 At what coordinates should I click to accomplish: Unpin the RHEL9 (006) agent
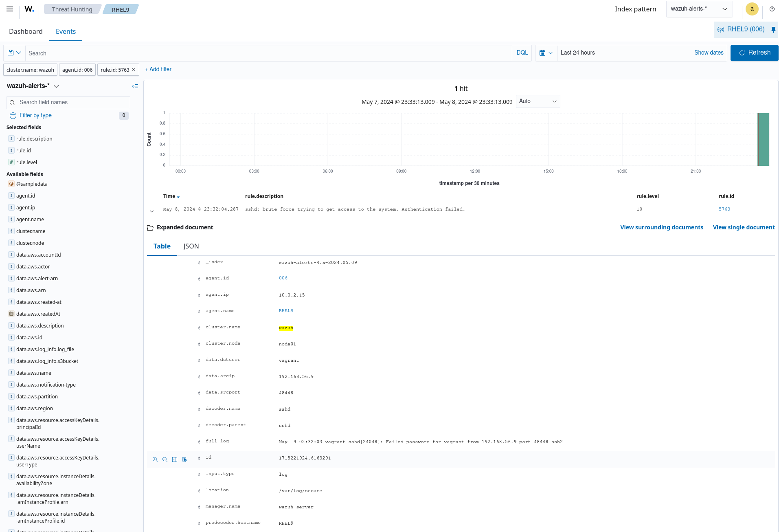point(773,29)
